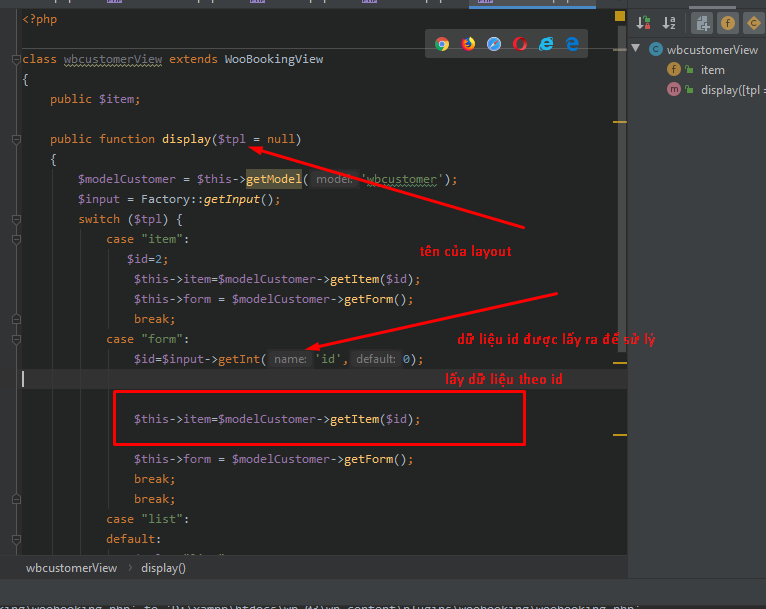Toggle the show included files button
The height and width of the screenshot is (609, 766).
(x=702, y=22)
